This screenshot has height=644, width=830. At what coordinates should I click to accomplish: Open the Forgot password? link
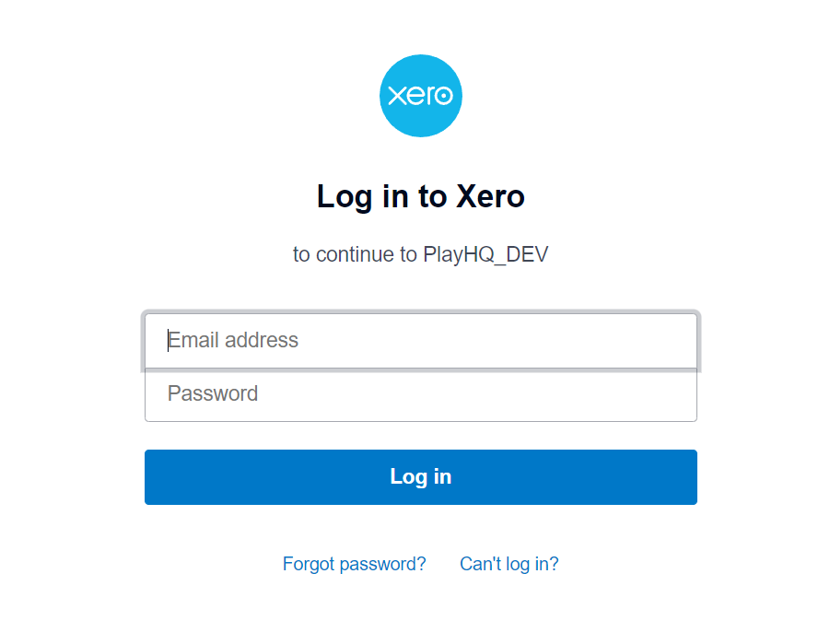[x=354, y=564]
